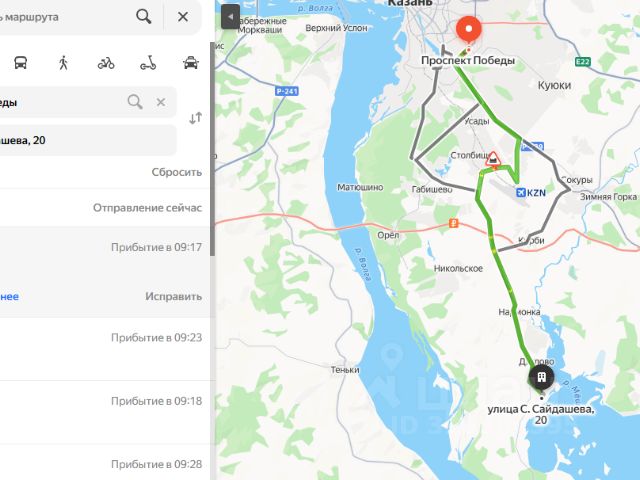The image size is (640, 480).
Task: Select the route arriving at 09:23
Action: pyautogui.click(x=105, y=349)
